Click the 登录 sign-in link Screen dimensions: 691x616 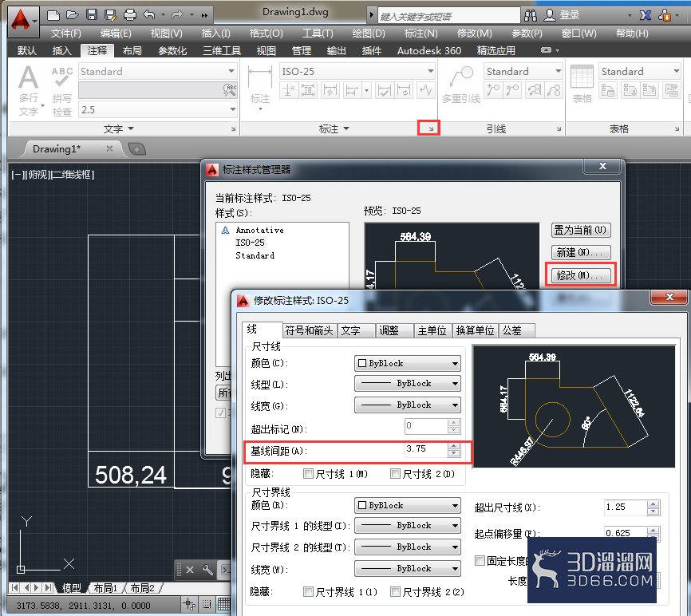point(569,15)
